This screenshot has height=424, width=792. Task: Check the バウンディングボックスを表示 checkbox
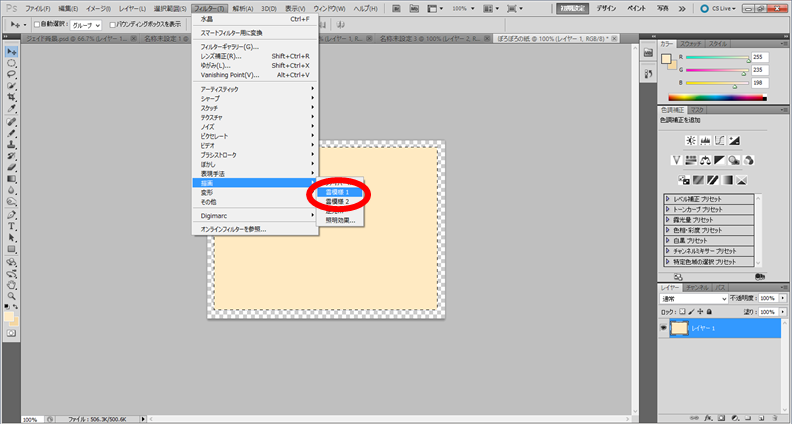(x=111, y=23)
